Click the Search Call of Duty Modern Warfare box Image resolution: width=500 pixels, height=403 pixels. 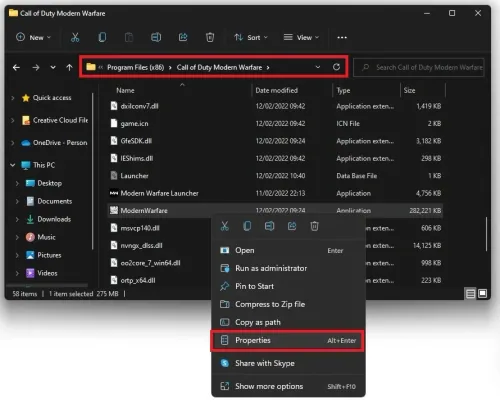click(x=419, y=67)
